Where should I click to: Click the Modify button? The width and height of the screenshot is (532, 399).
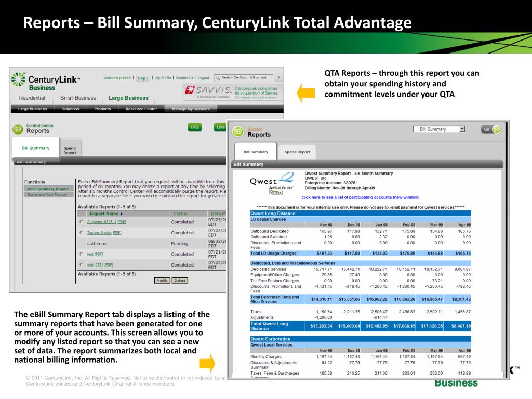pos(162,281)
